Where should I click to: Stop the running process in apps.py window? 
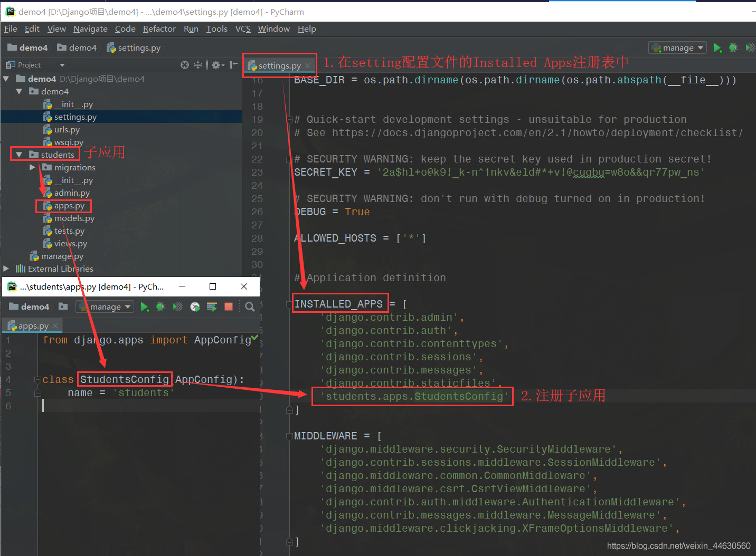point(229,306)
